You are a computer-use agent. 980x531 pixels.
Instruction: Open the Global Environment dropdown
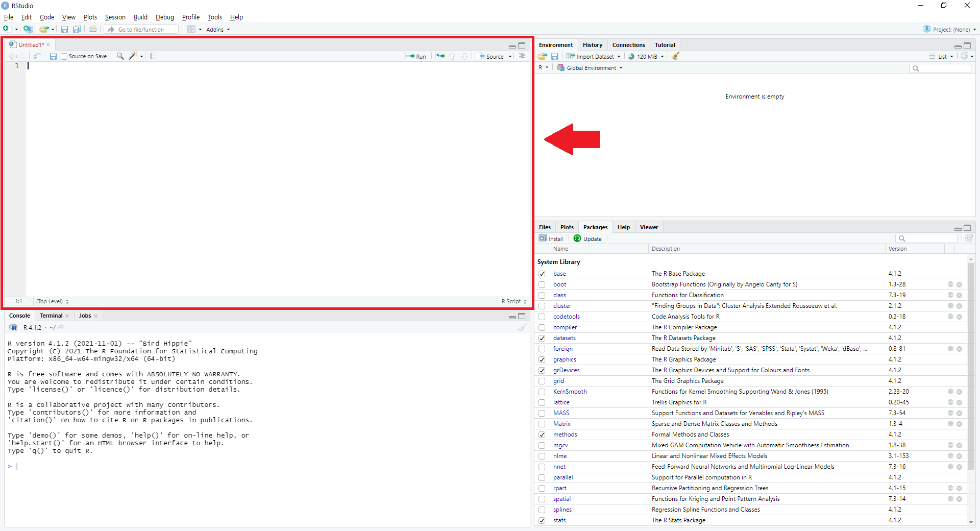point(590,68)
